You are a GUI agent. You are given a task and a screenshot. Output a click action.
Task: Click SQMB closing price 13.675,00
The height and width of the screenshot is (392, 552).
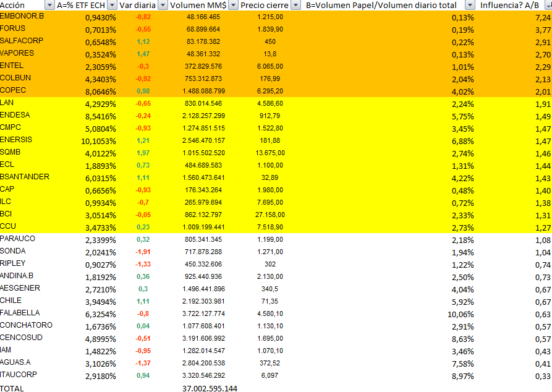pyautogui.click(x=270, y=153)
